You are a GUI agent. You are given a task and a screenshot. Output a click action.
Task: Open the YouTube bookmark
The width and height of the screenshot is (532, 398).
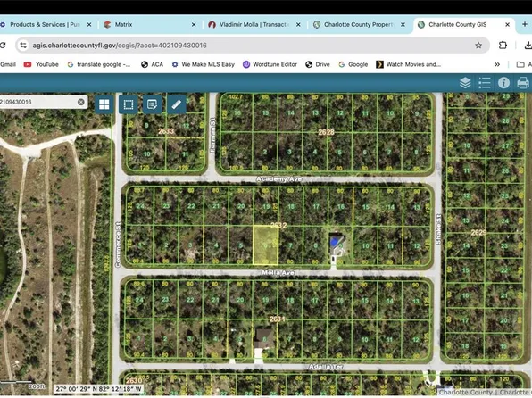click(x=41, y=64)
